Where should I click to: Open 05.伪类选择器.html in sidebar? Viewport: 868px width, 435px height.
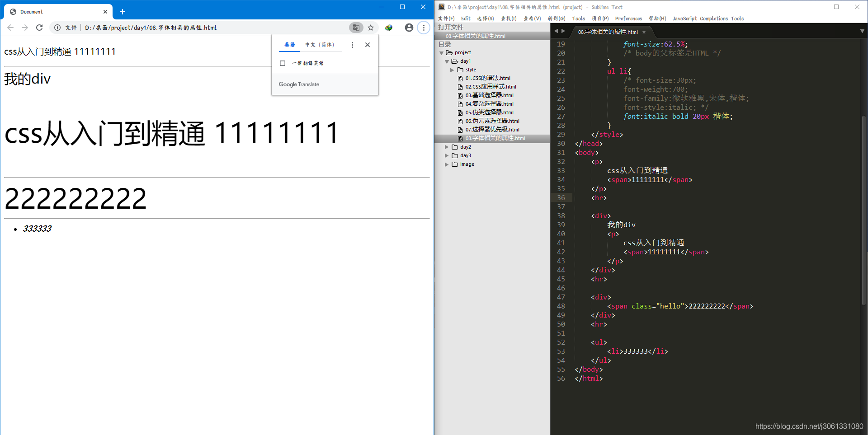pyautogui.click(x=489, y=112)
